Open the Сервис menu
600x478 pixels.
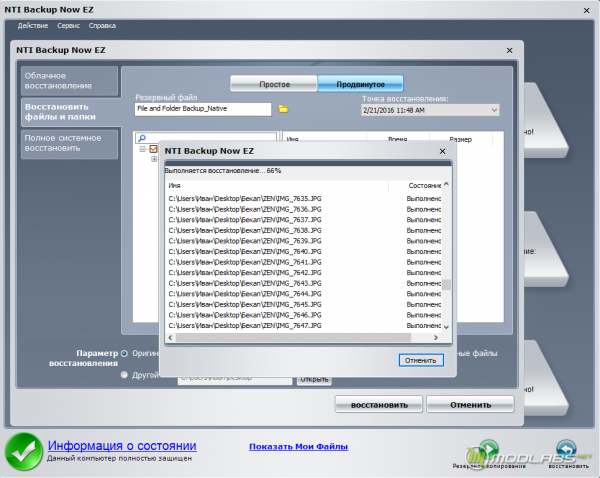[x=68, y=26]
